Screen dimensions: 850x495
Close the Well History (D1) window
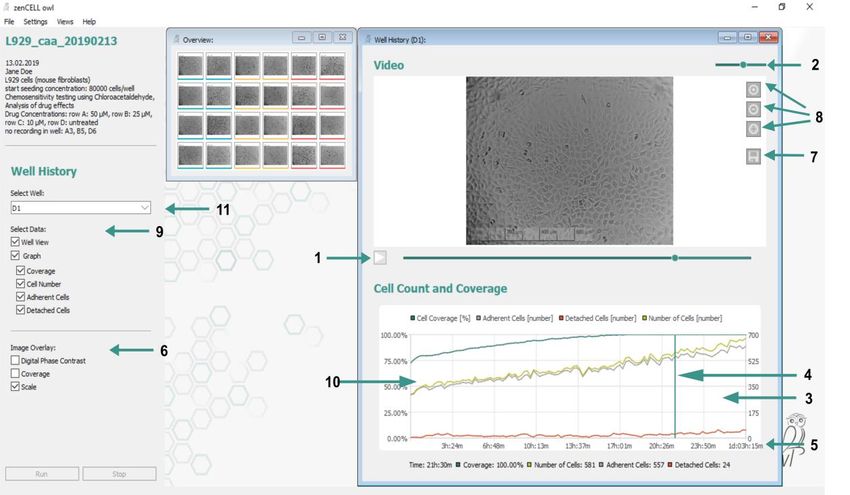[769, 37]
